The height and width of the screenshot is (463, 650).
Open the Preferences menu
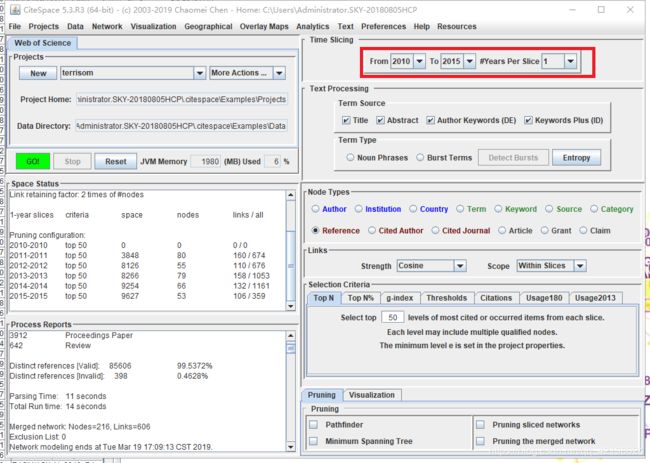(383, 27)
